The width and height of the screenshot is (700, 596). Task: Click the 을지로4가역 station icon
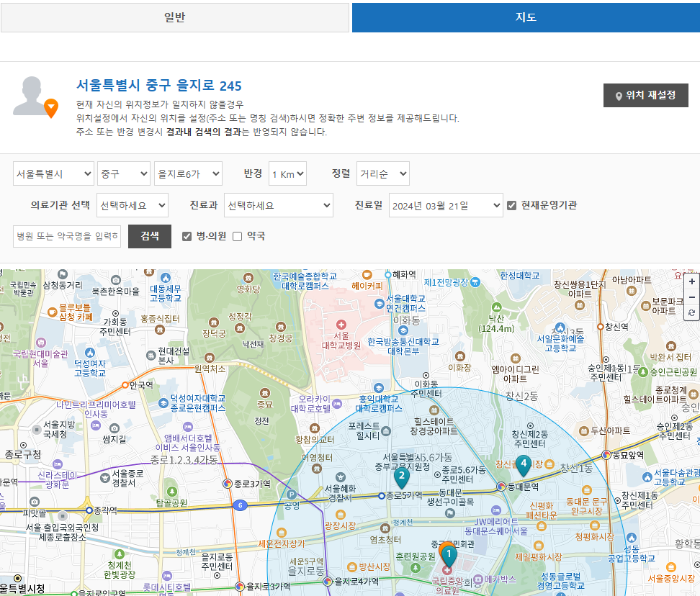pos(328,582)
